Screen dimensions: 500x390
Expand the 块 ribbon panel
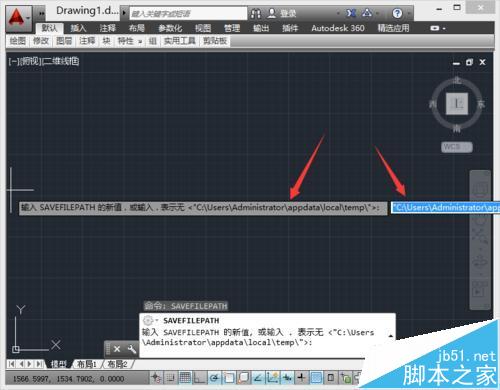pos(106,41)
